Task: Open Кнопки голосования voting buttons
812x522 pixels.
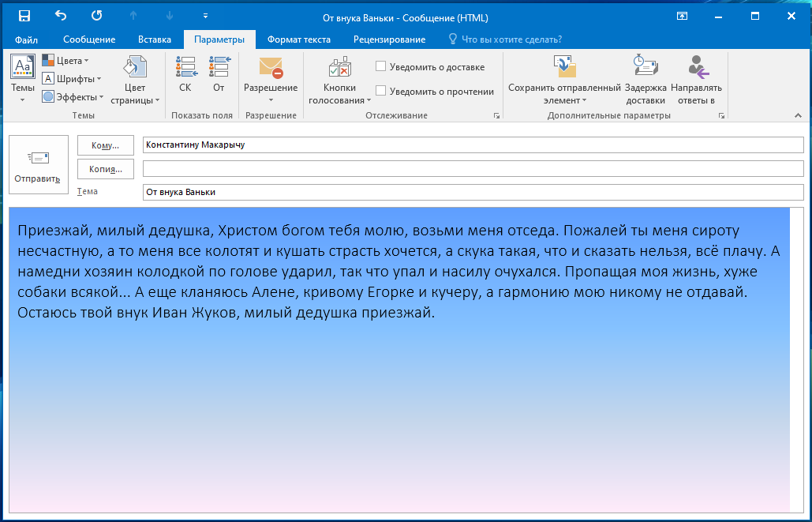Action: pos(339,79)
